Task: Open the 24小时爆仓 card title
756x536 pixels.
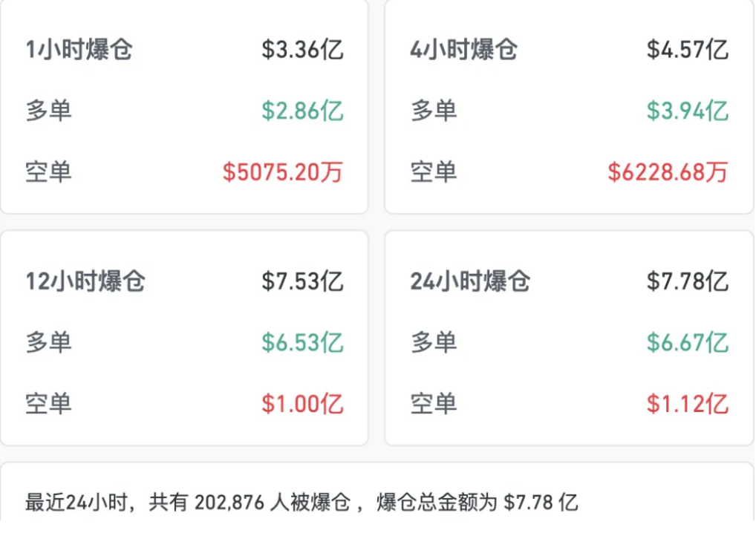Action: [470, 282]
